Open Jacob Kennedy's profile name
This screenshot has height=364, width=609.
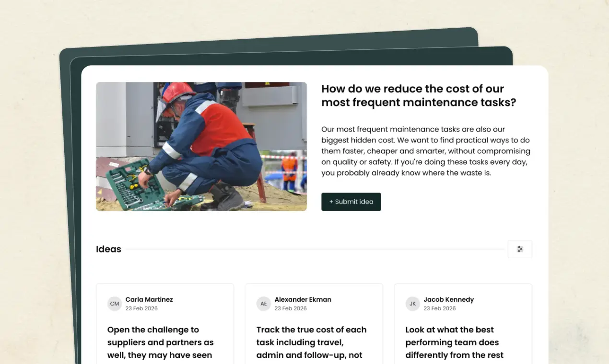tap(448, 299)
